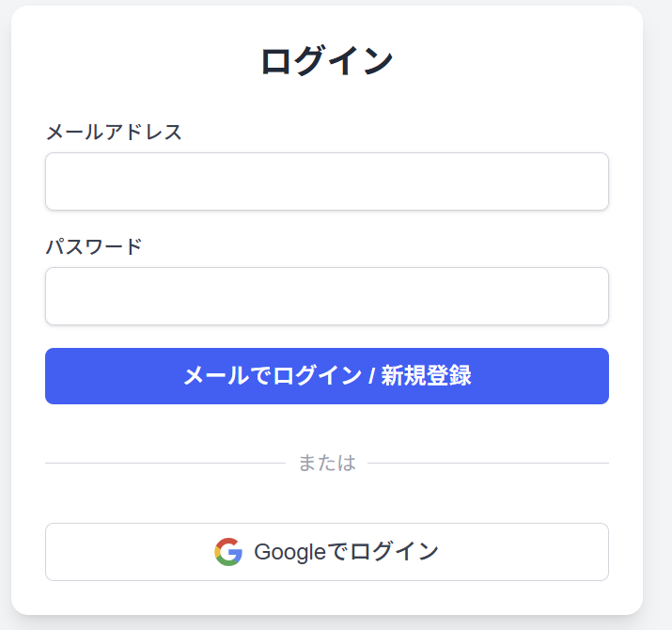Click the メールでログイン / 新規登録 button
This screenshot has width=672, height=630.
326,376
